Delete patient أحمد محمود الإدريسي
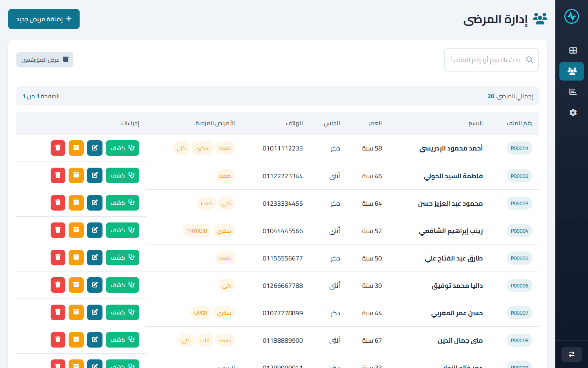 click(58, 148)
